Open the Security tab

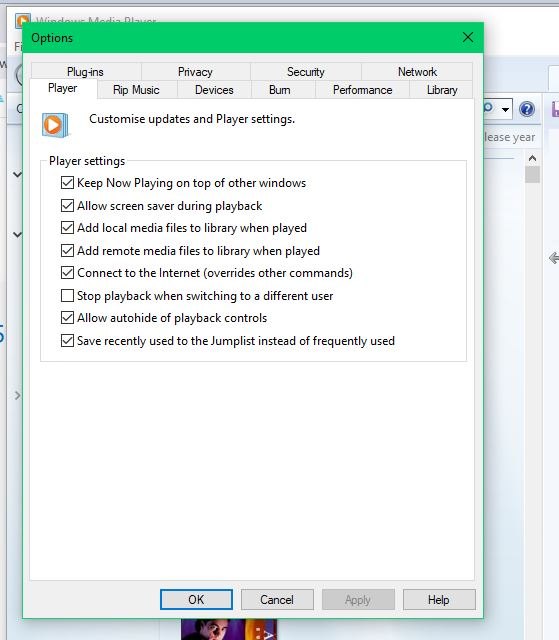tap(306, 72)
